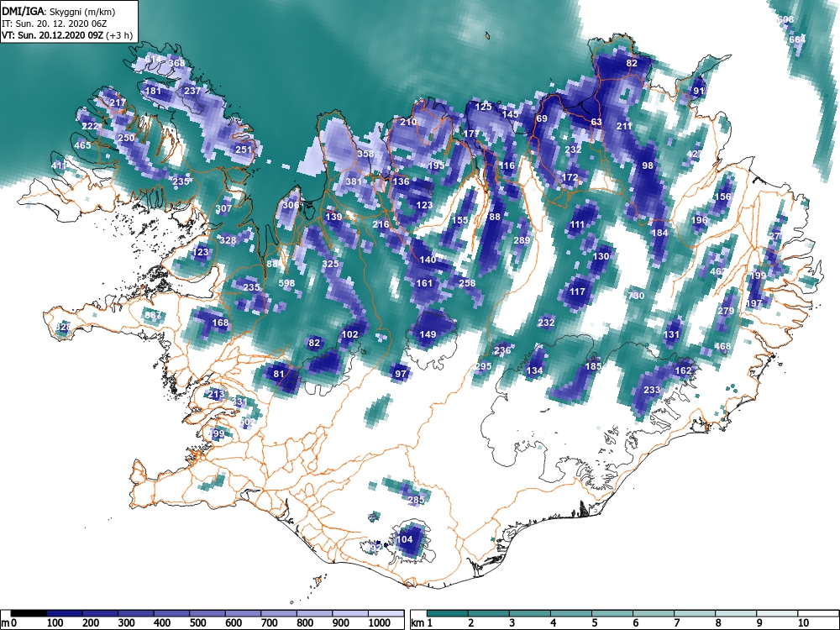Click the 258 visibility value
Viewport: 840px width, 630px height.
[x=467, y=283]
